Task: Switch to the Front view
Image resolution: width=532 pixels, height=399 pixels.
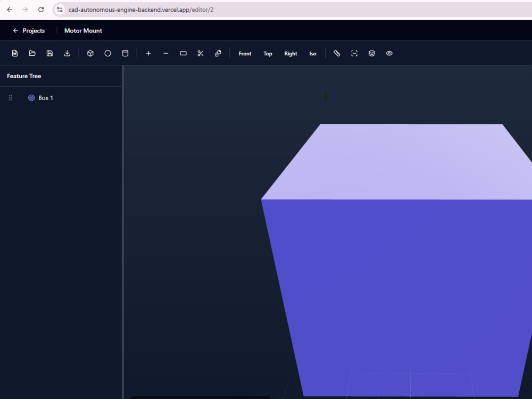Action: 245,54
